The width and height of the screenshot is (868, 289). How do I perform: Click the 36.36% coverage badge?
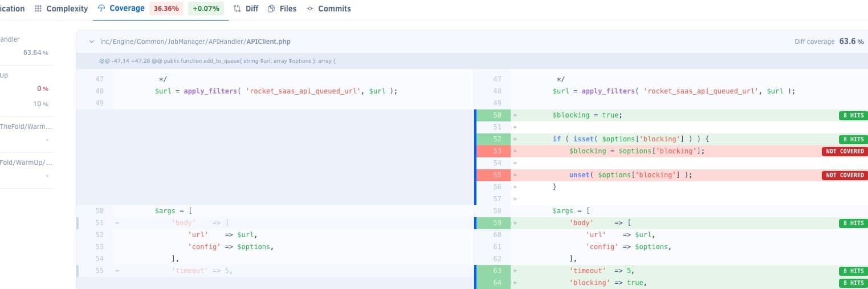166,9
